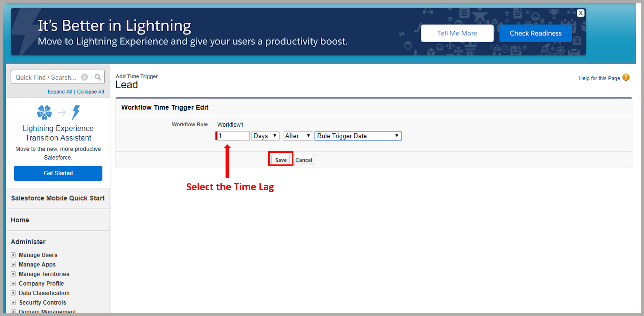The image size is (644, 316).
Task: Open the After/Before dropdown
Action: [x=298, y=136]
